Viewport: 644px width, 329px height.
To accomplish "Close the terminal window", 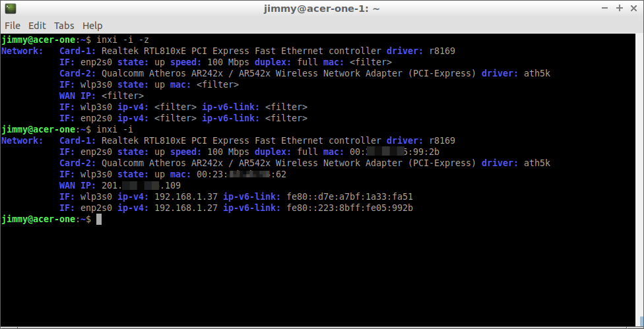I will click(x=633, y=8).
